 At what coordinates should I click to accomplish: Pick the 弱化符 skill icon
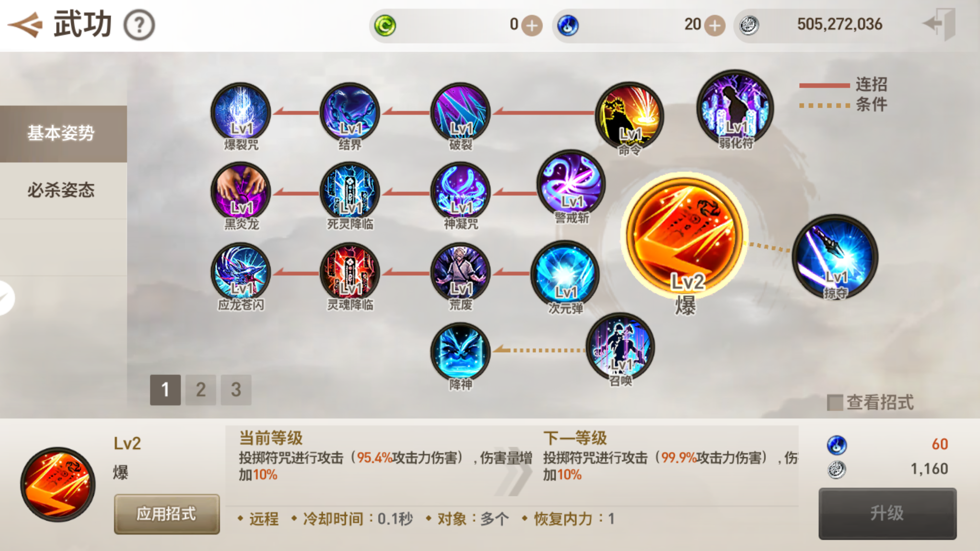(735, 108)
